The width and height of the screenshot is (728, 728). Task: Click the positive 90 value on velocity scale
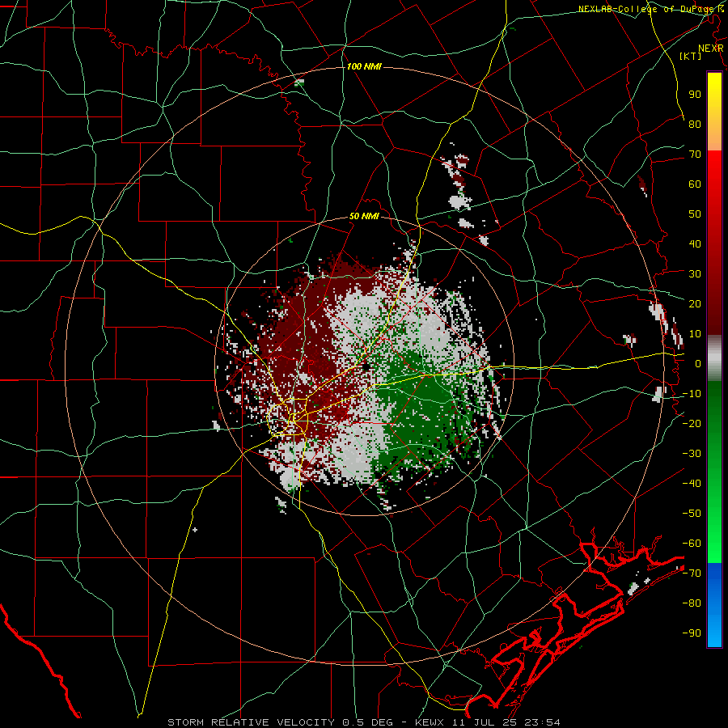[x=695, y=95]
